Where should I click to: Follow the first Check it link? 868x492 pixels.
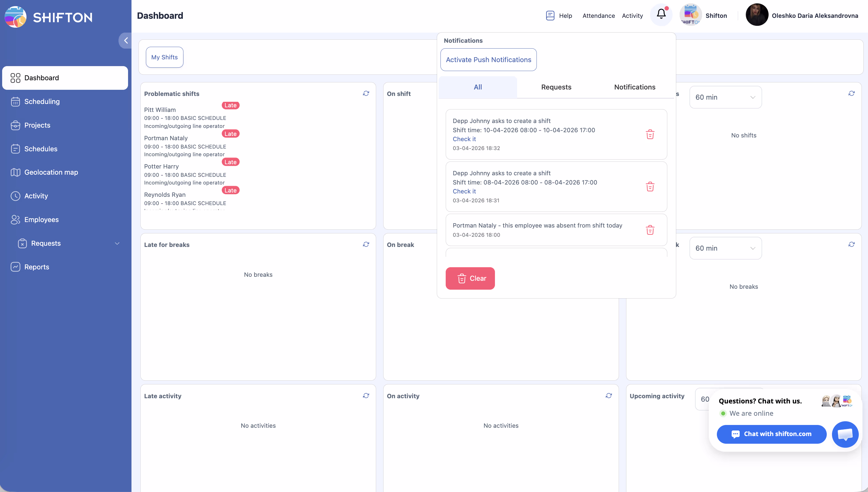[x=464, y=139]
